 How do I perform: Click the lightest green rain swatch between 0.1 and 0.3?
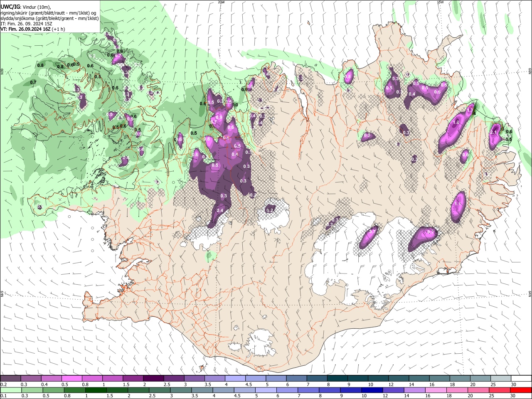click(11, 390)
